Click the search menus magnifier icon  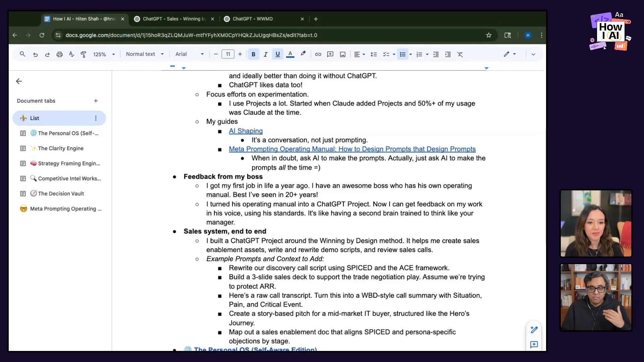22,54
